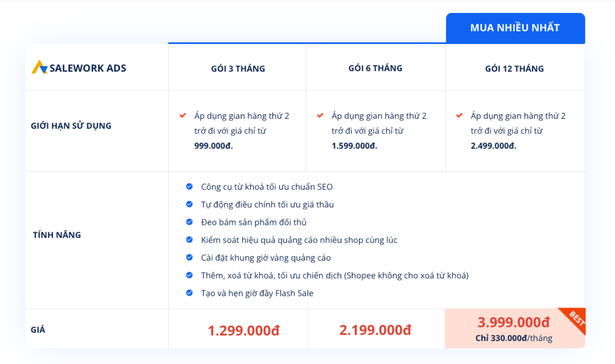Screen dimensions: 615x364
Task: Select the GÓI 12 THÁNG column header
Action: pyautogui.click(x=514, y=69)
